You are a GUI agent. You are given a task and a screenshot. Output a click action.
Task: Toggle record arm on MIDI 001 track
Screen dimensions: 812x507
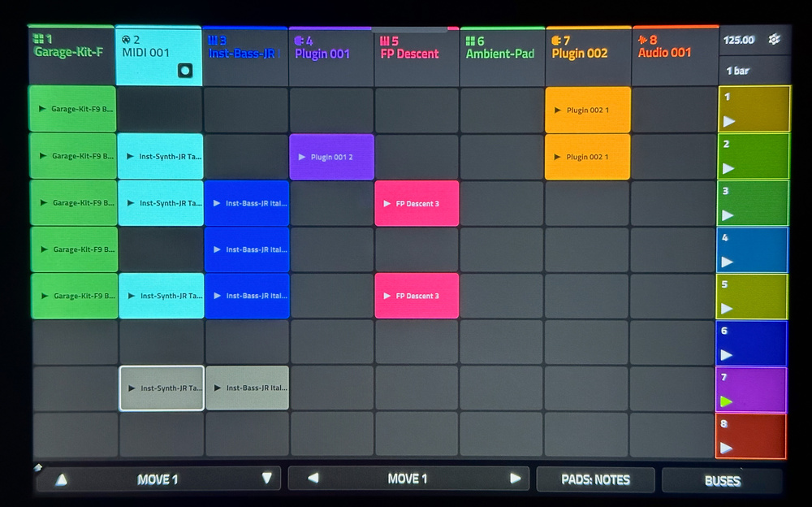click(185, 71)
